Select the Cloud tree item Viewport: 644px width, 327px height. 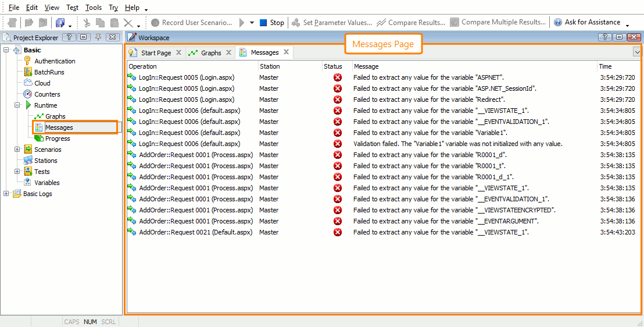pyautogui.click(x=42, y=83)
